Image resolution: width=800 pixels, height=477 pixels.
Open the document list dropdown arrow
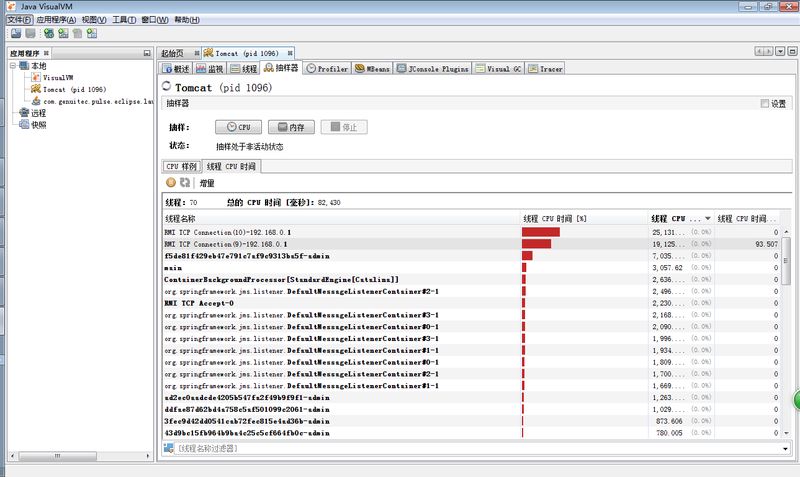pyautogui.click(x=780, y=52)
